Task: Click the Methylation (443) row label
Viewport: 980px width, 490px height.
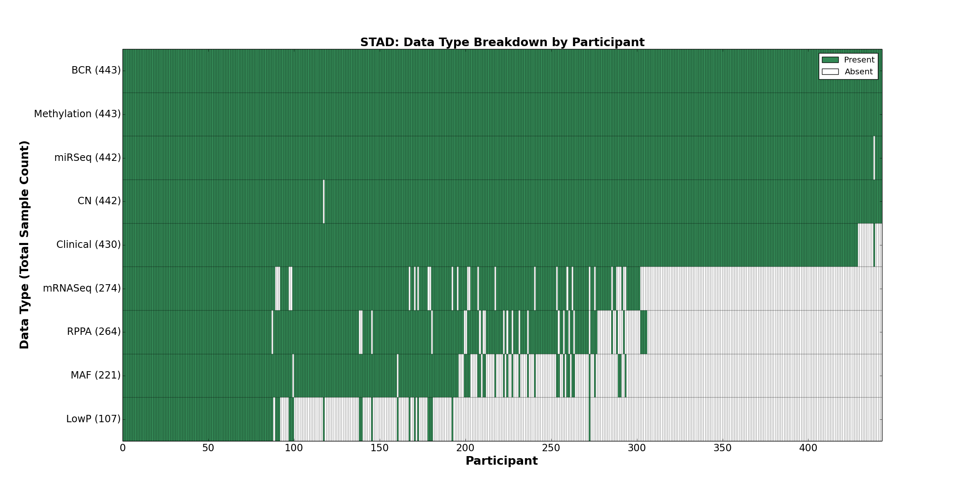Action: click(77, 114)
